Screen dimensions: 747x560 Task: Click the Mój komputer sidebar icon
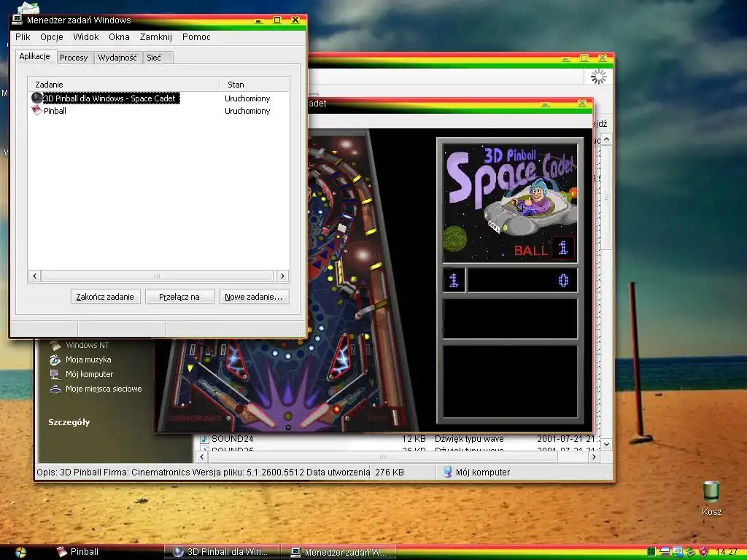[x=55, y=374]
